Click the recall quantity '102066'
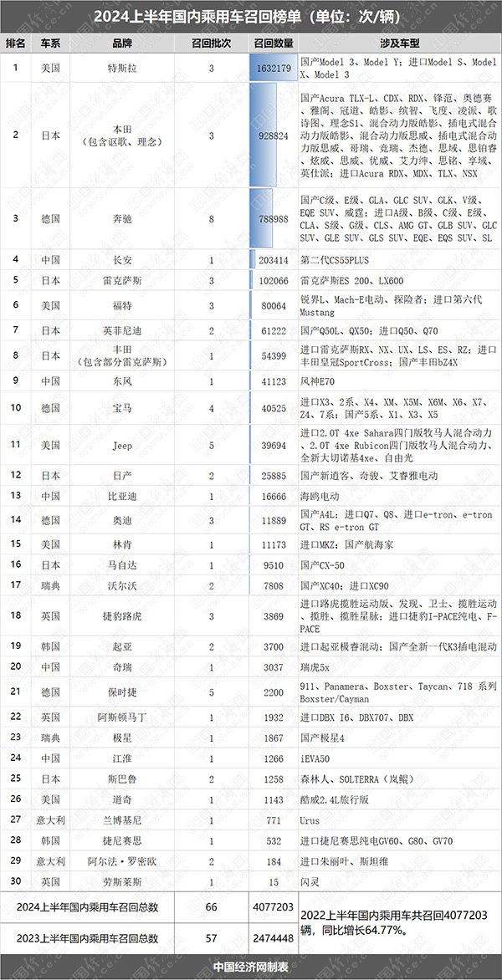 click(x=272, y=281)
